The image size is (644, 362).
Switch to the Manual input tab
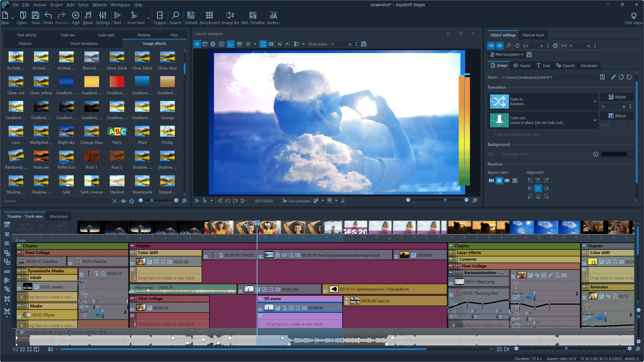point(533,35)
